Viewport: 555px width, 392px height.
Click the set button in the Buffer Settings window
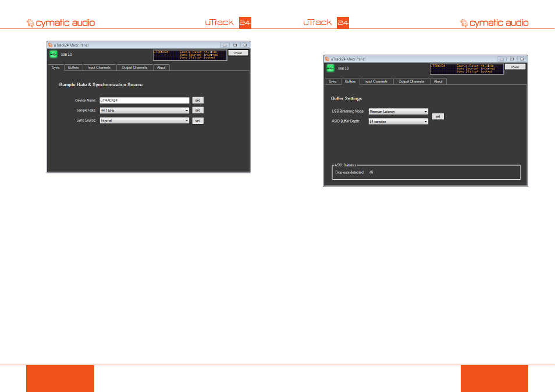(438, 116)
